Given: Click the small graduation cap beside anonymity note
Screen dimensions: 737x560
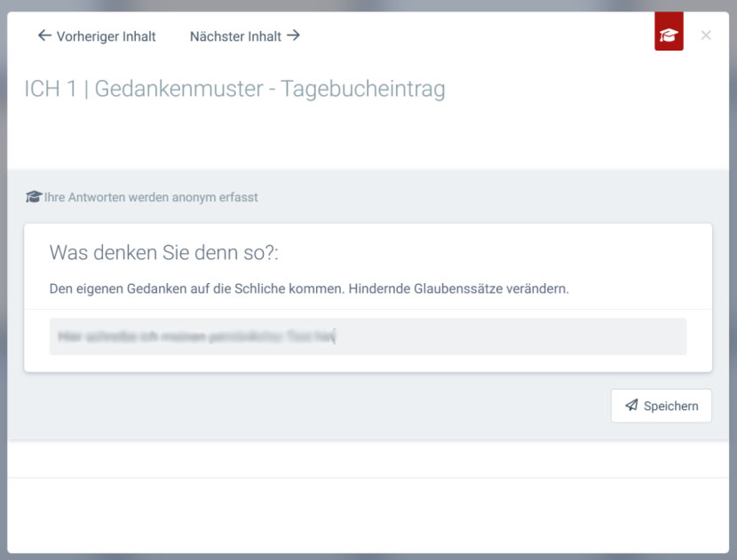Looking at the screenshot, I should pos(34,197).
